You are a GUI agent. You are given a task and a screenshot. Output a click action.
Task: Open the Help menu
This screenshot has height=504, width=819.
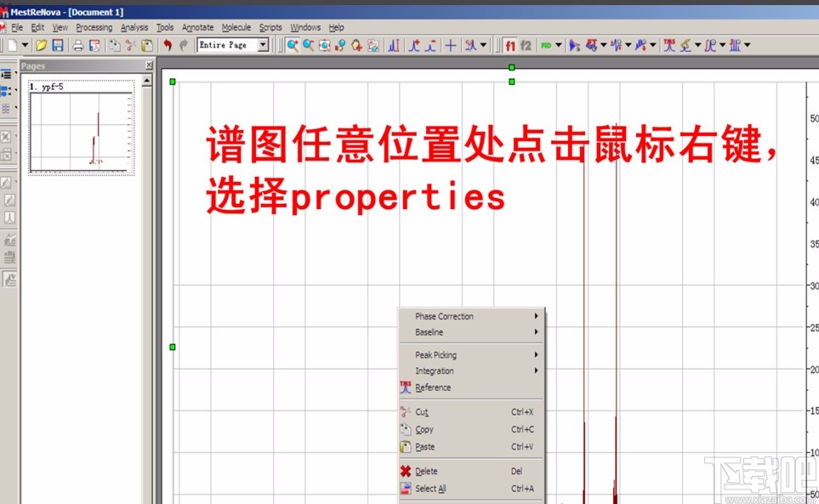336,28
